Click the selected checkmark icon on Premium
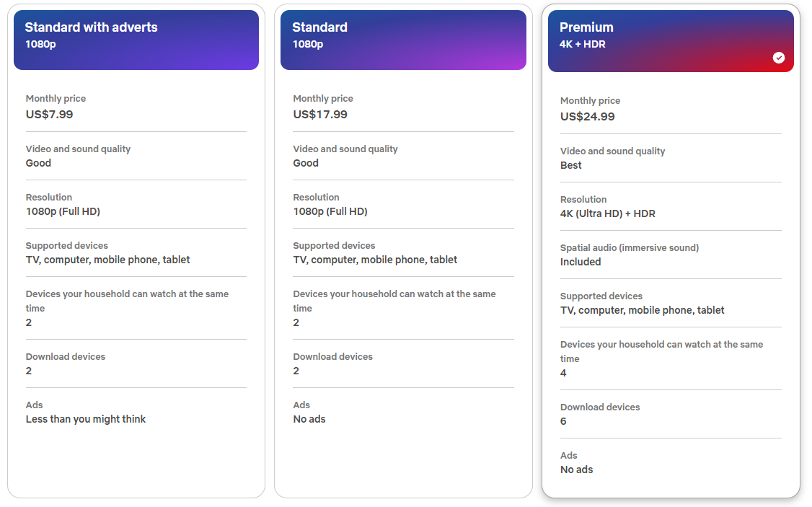The image size is (812, 507). [779, 58]
